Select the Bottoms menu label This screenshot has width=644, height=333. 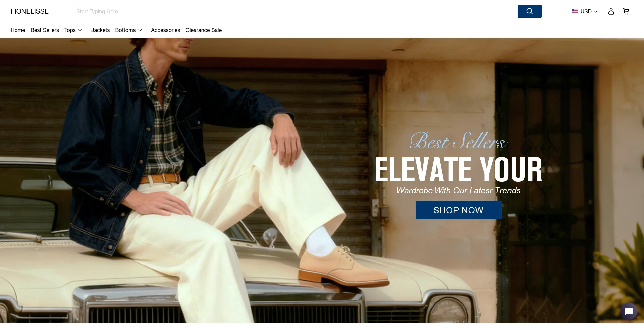click(x=125, y=30)
